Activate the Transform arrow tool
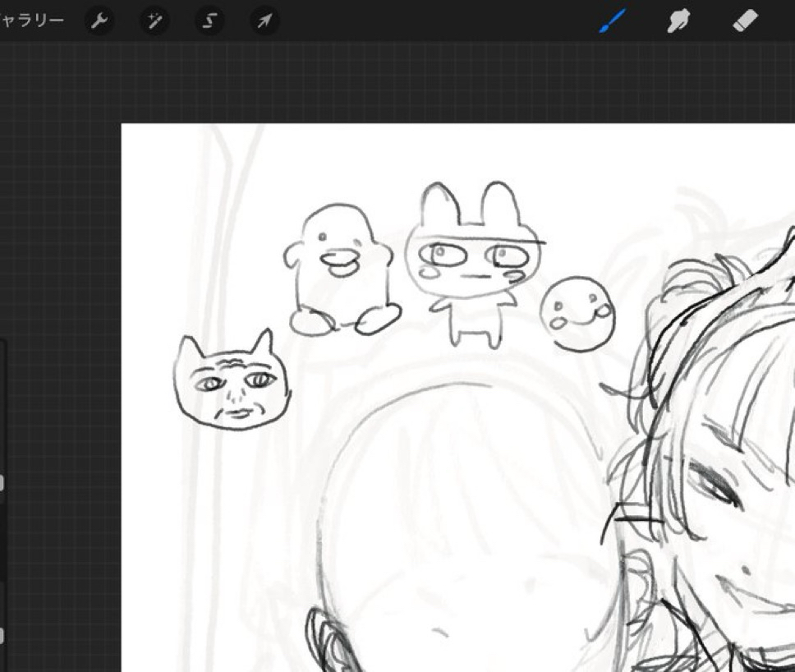The image size is (795, 672). (x=264, y=21)
